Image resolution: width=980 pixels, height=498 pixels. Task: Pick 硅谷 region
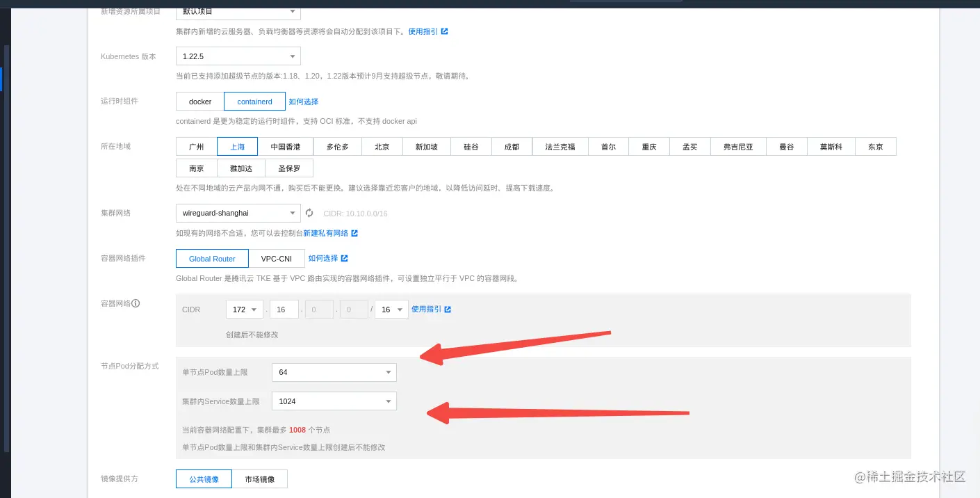pyautogui.click(x=471, y=147)
